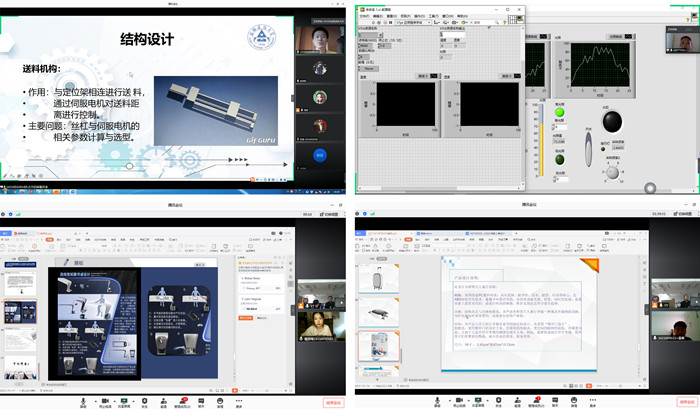Viewport: 700px width, 417px height.
Task: Mute microphone in bottom-left meeting toolbar
Action: pos(83,399)
